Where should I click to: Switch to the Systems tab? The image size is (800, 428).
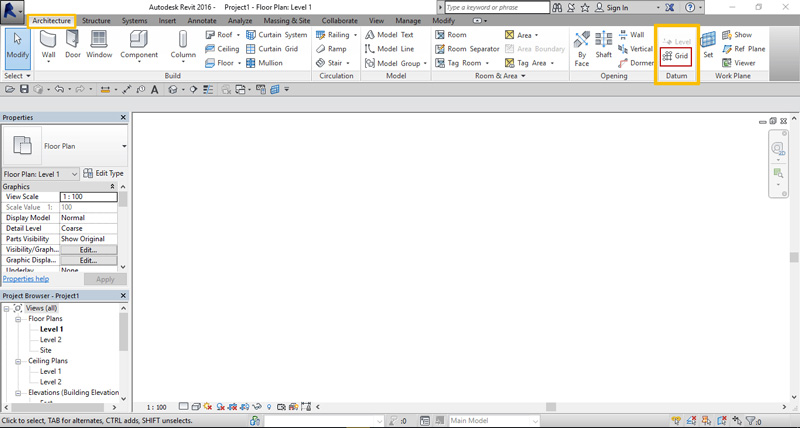(x=134, y=21)
